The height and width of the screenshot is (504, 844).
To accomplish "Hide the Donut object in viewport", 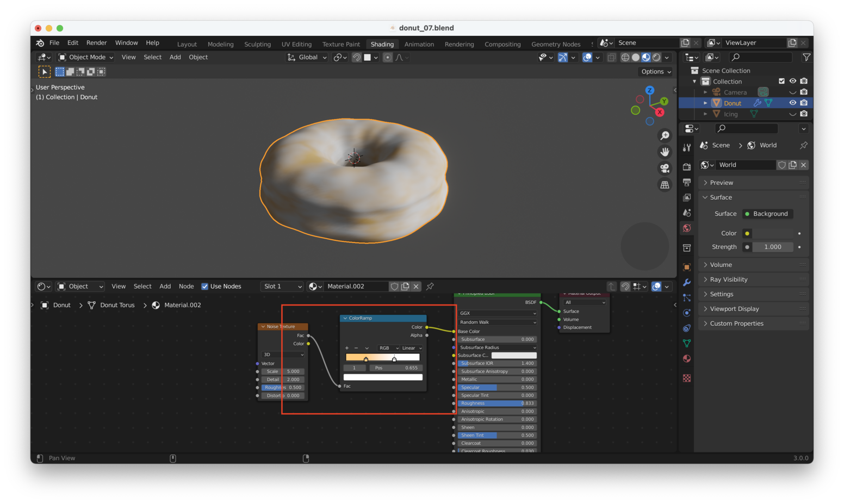I will point(792,103).
